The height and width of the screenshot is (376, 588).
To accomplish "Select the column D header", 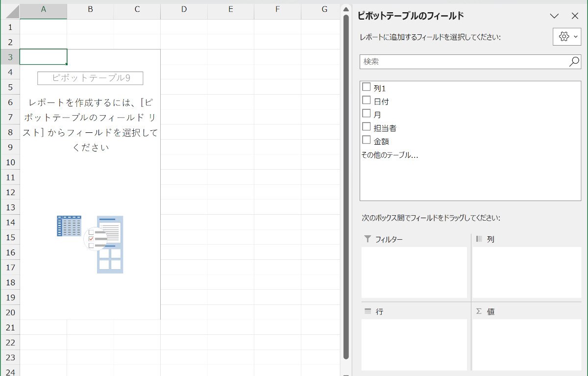I will point(184,9).
